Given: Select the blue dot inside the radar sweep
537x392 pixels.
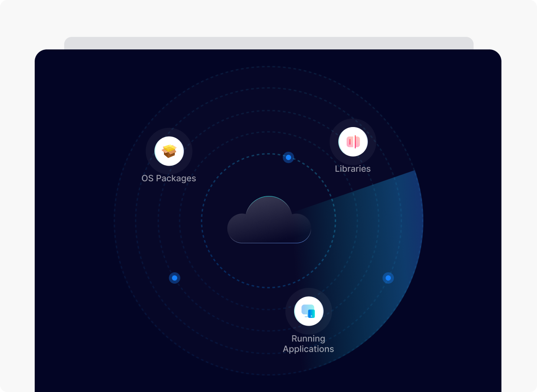Looking at the screenshot, I should [x=388, y=278].
